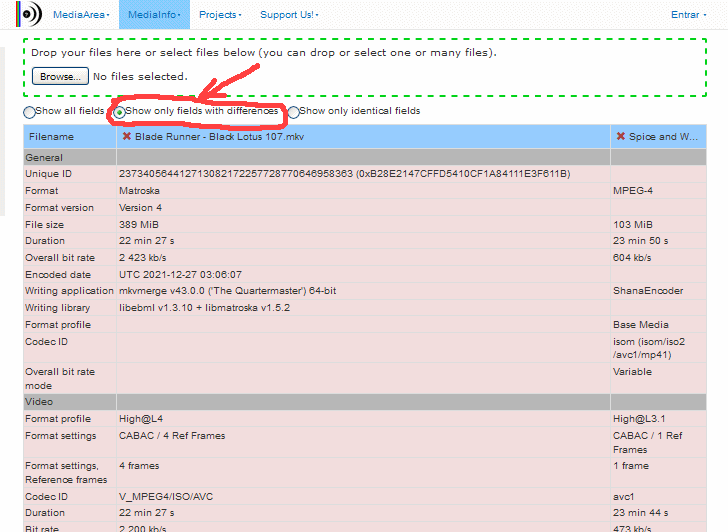Click the Matroska format value

pyautogui.click(x=139, y=191)
